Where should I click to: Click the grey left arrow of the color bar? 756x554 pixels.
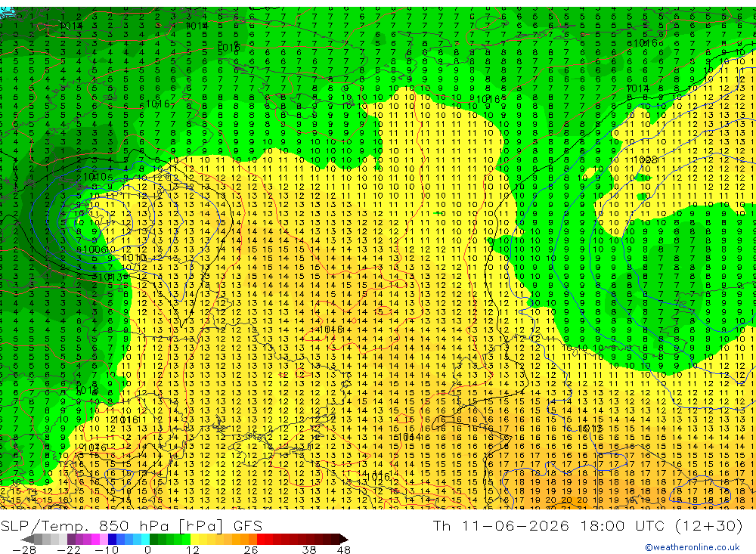(27, 539)
